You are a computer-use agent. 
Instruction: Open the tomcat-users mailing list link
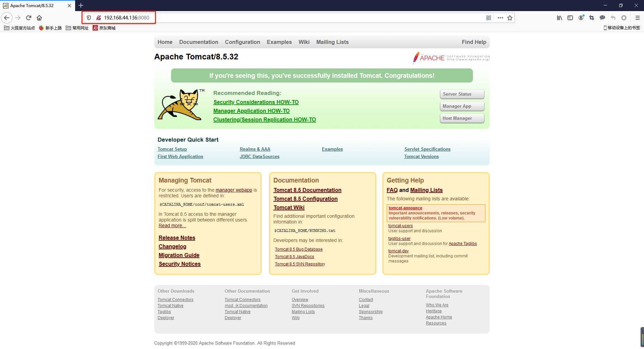point(400,226)
